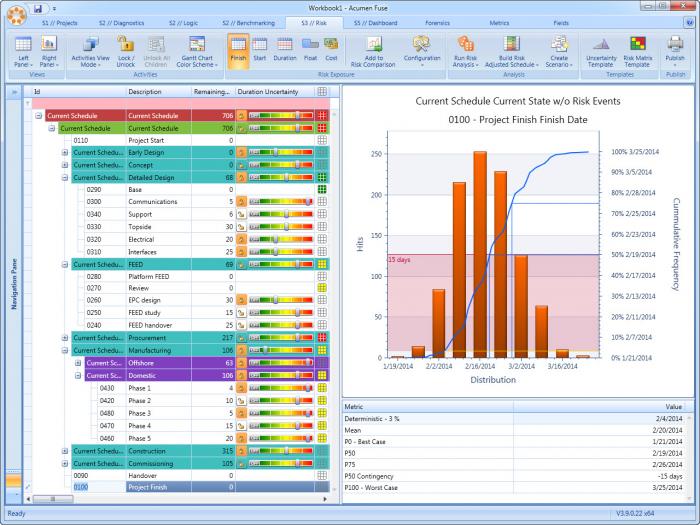Open the Forensics tab
The height and width of the screenshot is (525, 700).
pyautogui.click(x=437, y=23)
